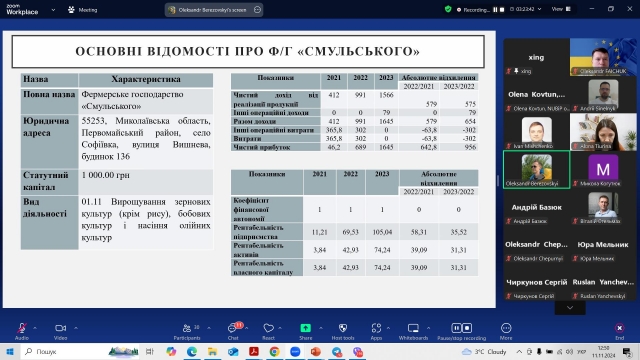The image size is (640, 360).
Task: Click Pause/stop recording control
Action: point(462,331)
